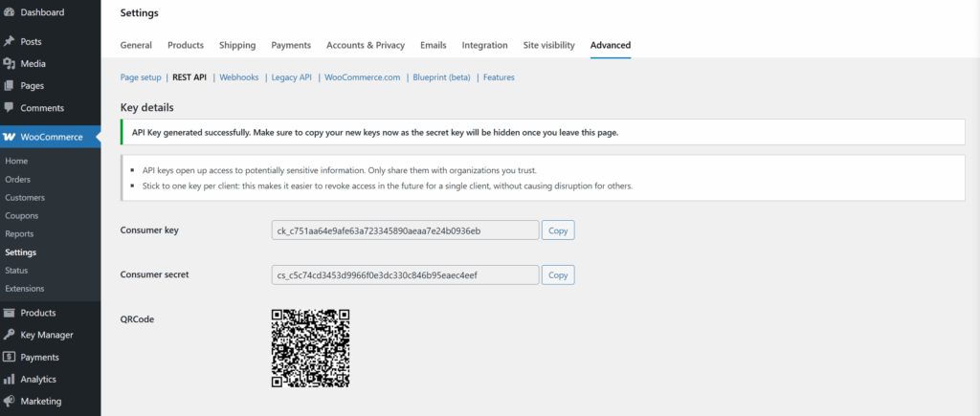Click the Dashboard gauge icon
Screen dimensions: 980x416
point(9,12)
